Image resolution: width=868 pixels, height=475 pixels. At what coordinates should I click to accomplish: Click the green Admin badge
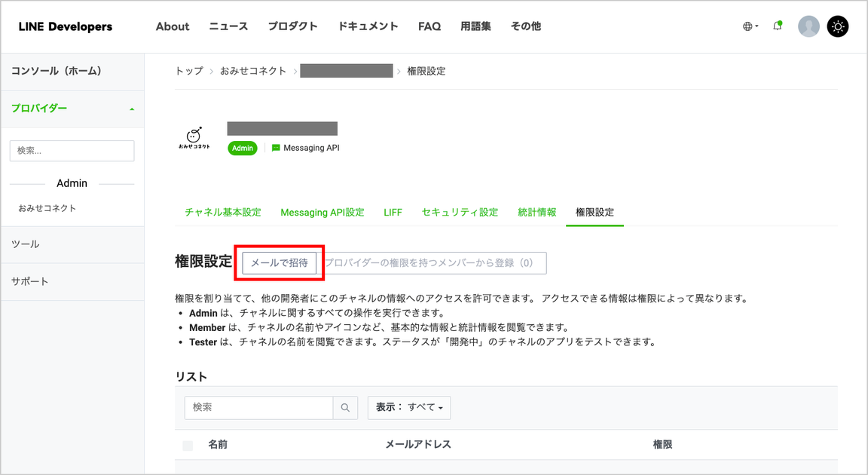coord(243,148)
